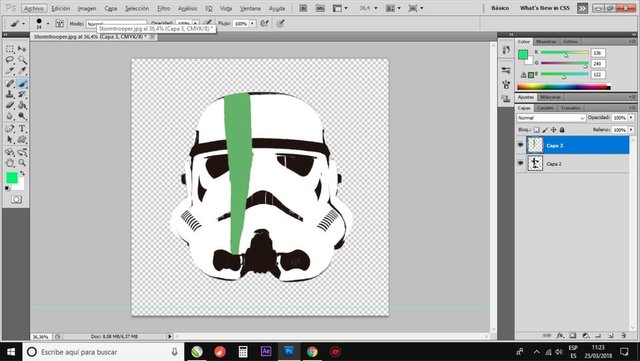This screenshot has width=640, height=361.
Task: Open the Filtro menu
Action: (164, 8)
